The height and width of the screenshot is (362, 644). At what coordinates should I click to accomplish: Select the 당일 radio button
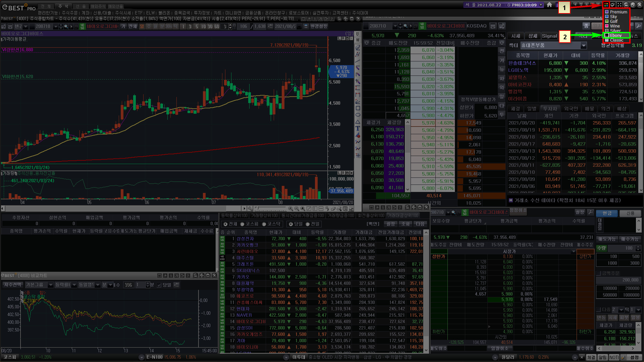tap(291, 224)
